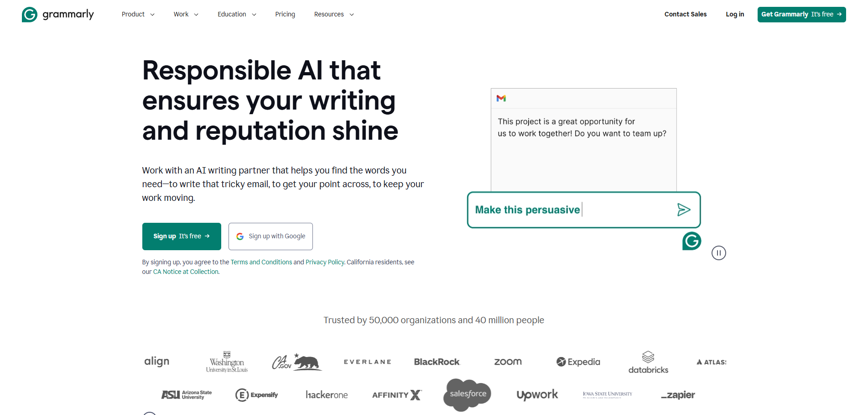Open the floating Grammarly assistant icon
Image resolution: width=868 pixels, height=415 pixels.
691,241
